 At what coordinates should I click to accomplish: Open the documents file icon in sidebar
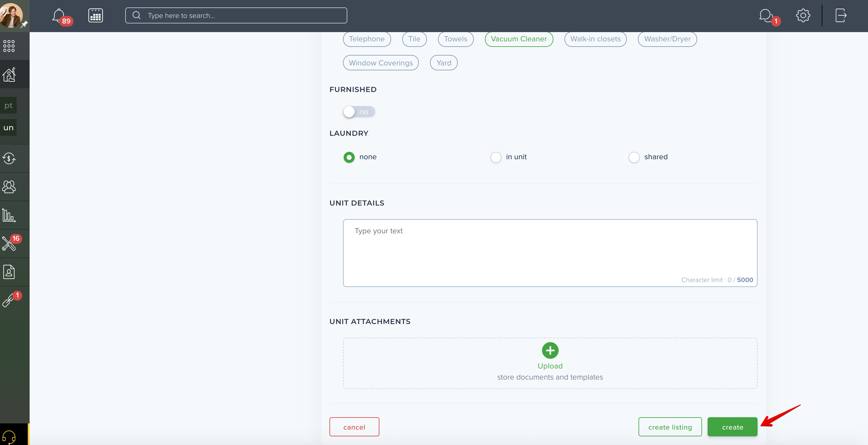[9, 272]
